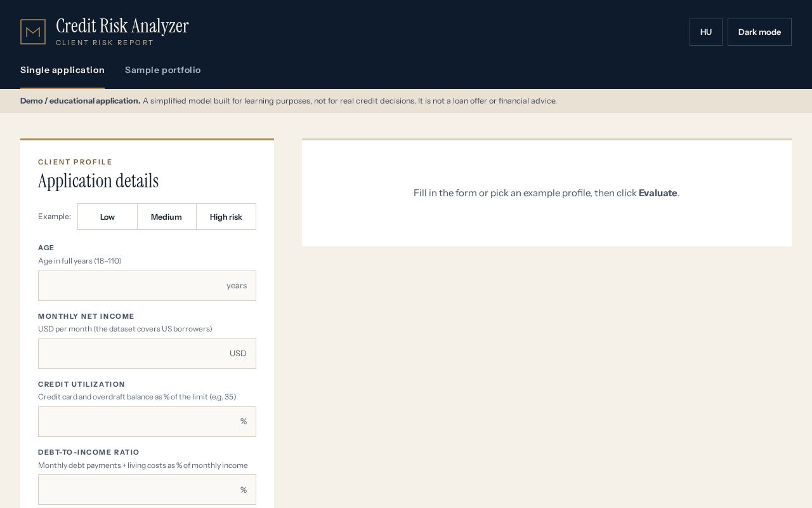The height and width of the screenshot is (508, 812).
Task: Click the 'Credit card and overdraft balance' hint
Action: (x=137, y=397)
